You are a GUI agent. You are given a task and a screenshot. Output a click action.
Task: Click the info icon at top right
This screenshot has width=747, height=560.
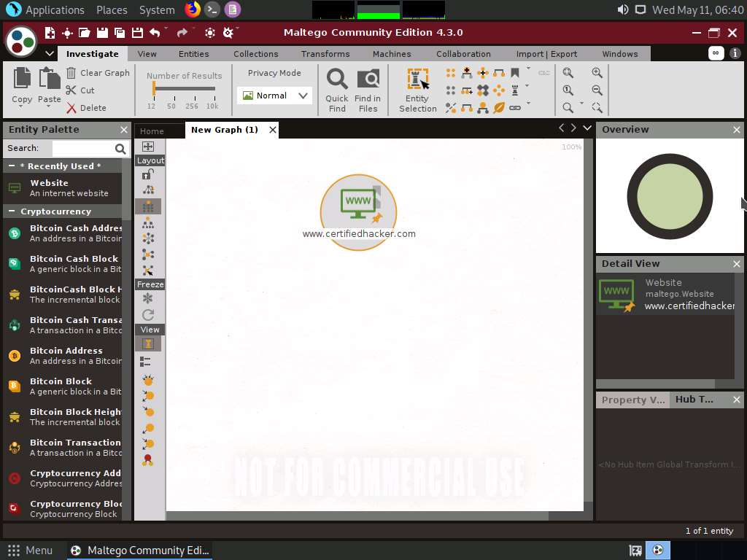(735, 52)
